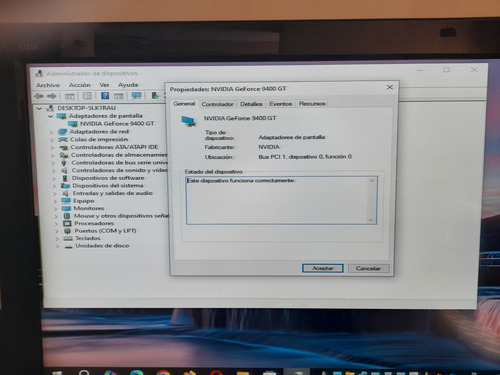Open the Ayuda menu

pos(128,85)
